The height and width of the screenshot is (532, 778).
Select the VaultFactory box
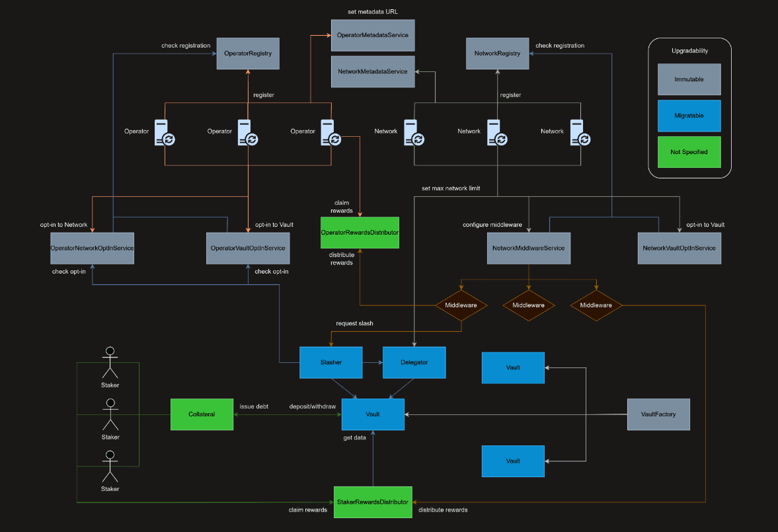(x=658, y=414)
